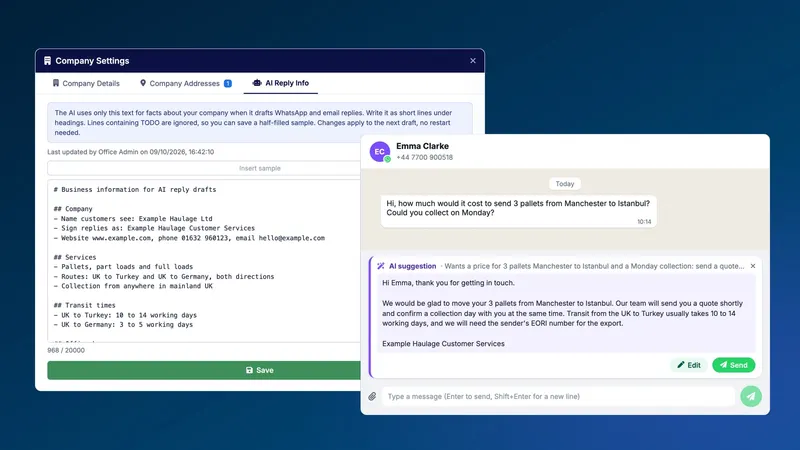Close the Company Settings dialog
Screen dimensions: 800x450
[x=473, y=61]
